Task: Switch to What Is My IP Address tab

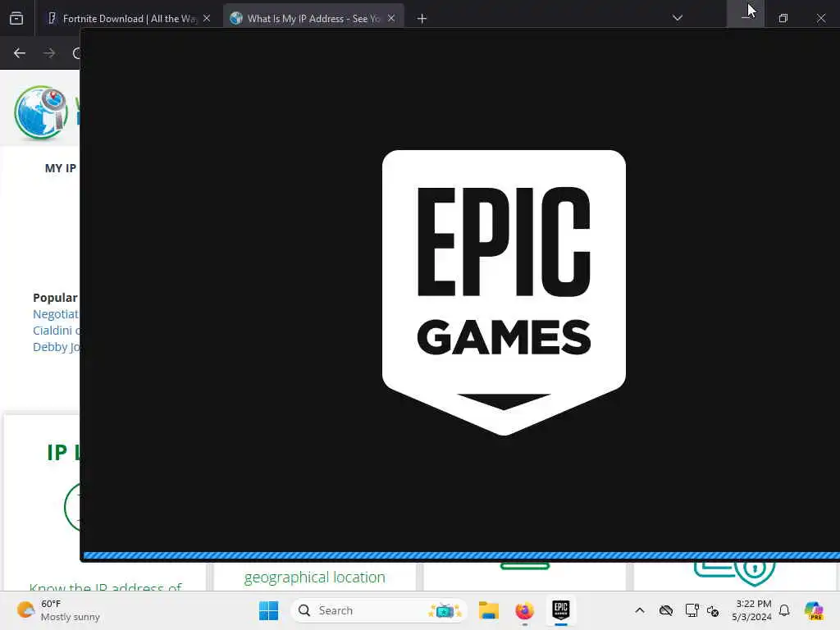Action: (313, 18)
